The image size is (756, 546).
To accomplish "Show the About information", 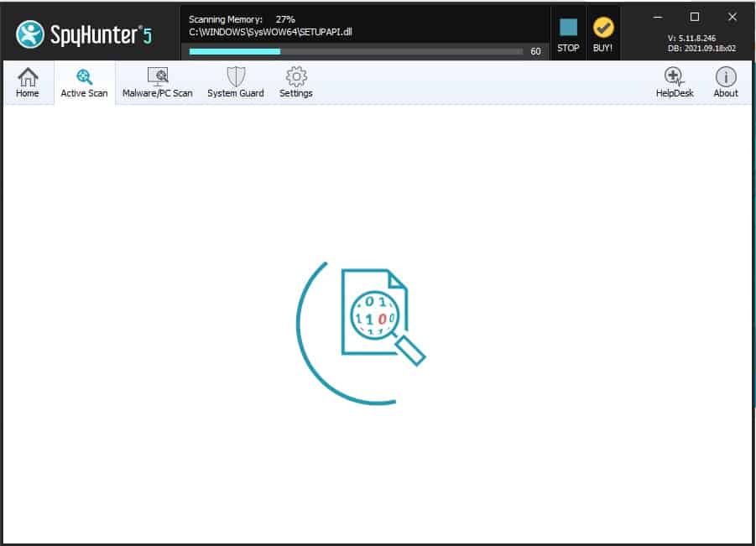I will tap(726, 83).
